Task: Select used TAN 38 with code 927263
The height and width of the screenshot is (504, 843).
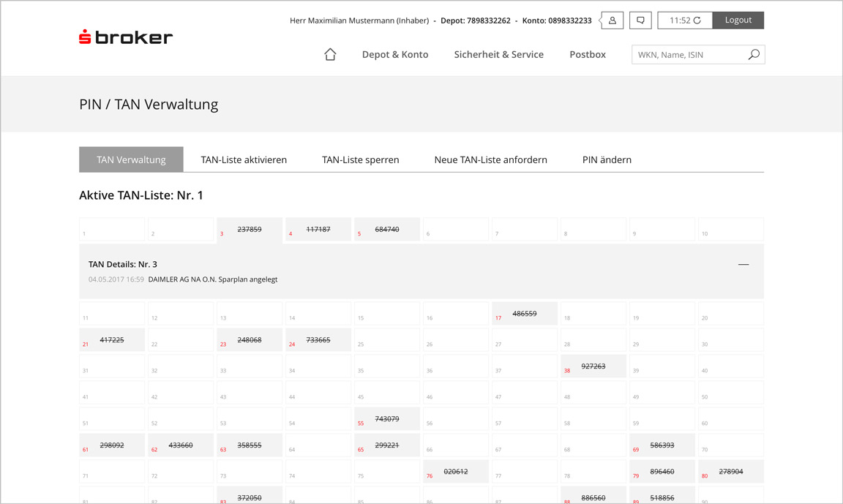Action: click(593, 366)
